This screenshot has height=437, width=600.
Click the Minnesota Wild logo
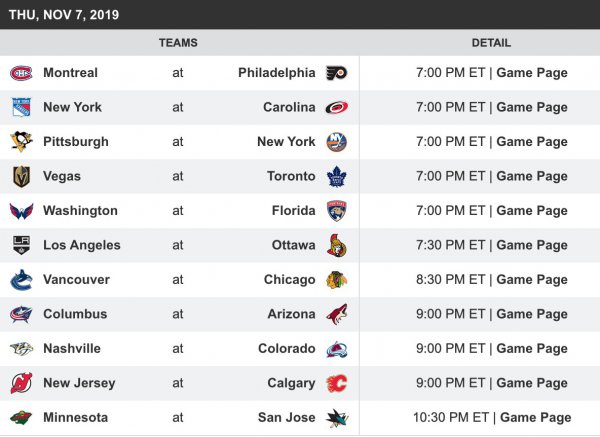tap(21, 418)
